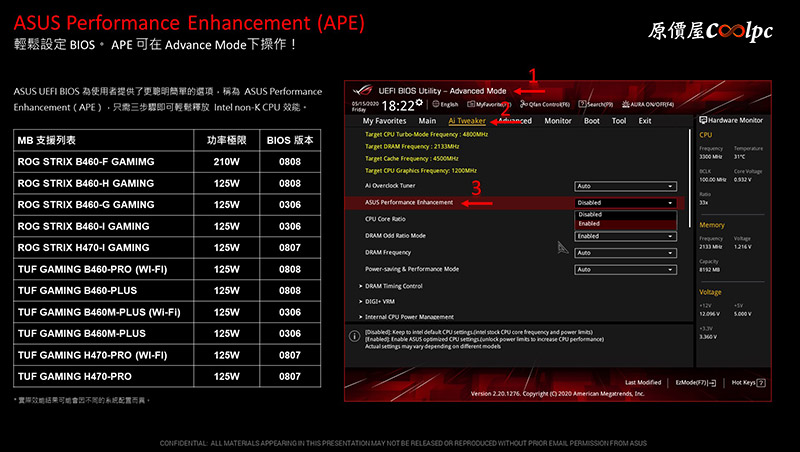Click Target CPU Graphics Frequency line
This screenshot has width=800, height=452.
click(421, 170)
